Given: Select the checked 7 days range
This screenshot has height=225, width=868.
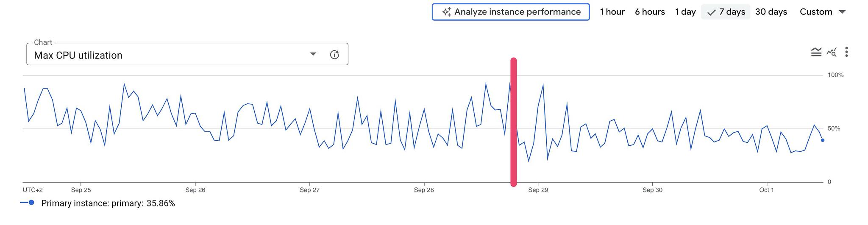Looking at the screenshot, I should click(726, 12).
